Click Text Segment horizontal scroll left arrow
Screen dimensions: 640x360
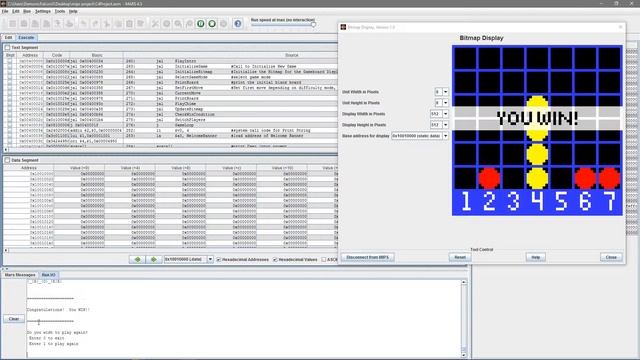pos(6,150)
